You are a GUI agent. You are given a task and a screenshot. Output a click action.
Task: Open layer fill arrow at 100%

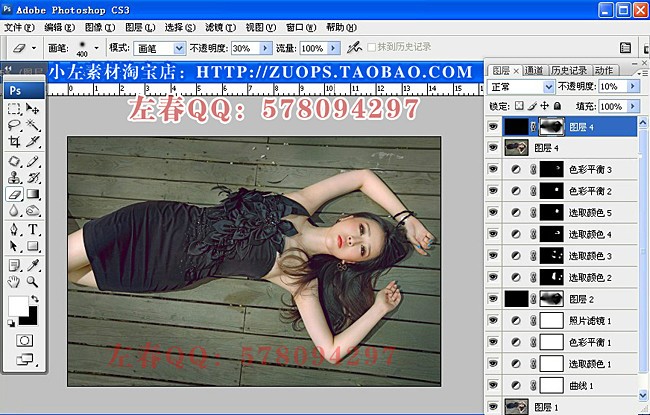633,106
